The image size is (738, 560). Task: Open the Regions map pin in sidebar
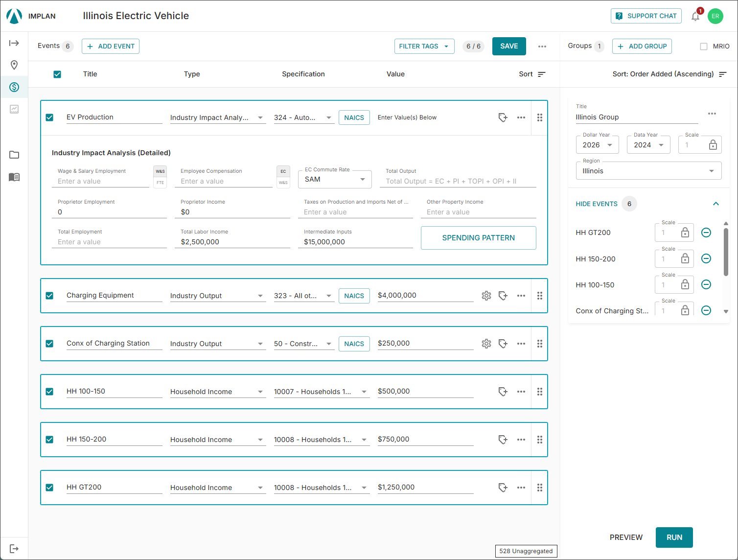tap(14, 65)
